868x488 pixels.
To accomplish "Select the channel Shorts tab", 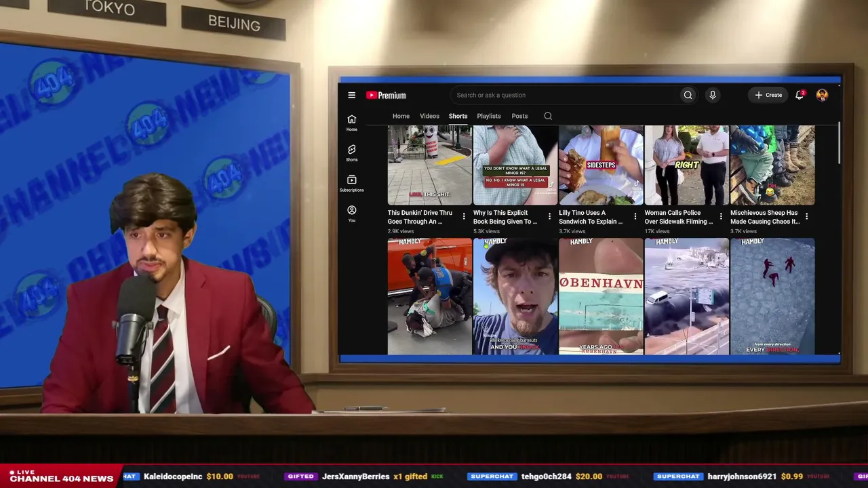I will [x=458, y=116].
